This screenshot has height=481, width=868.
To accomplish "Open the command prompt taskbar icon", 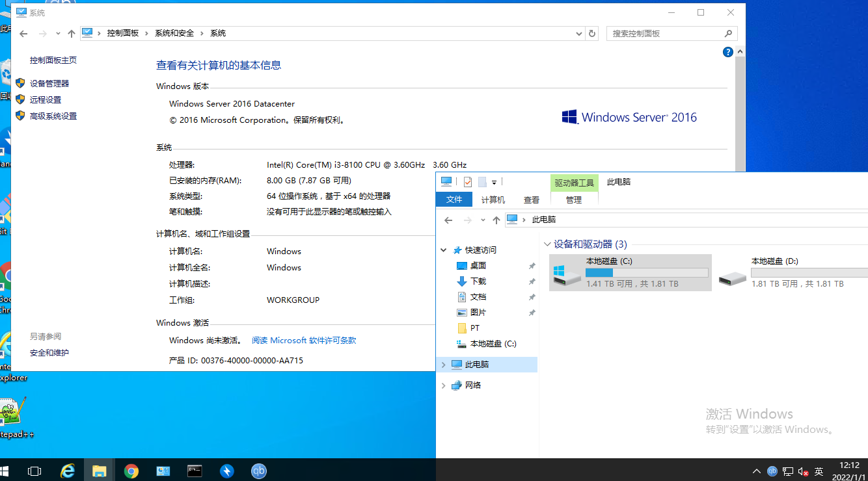I will click(x=195, y=471).
